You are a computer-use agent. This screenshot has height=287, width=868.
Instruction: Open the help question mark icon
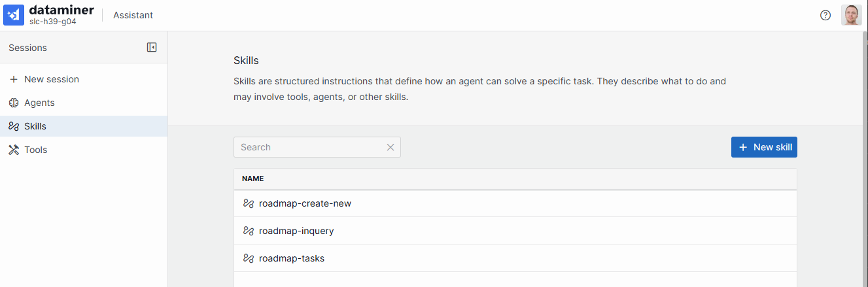click(825, 15)
